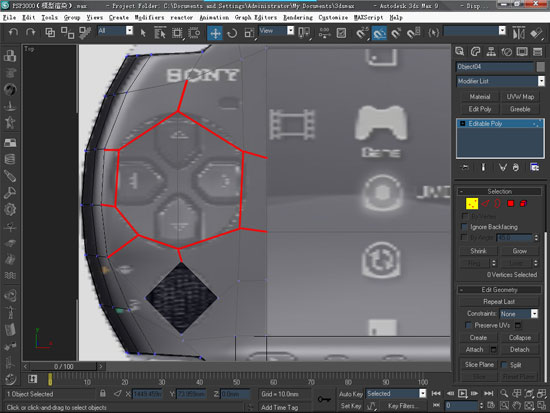The width and height of the screenshot is (550, 413).
Task: Click the Object04 name field
Action: pos(495,66)
